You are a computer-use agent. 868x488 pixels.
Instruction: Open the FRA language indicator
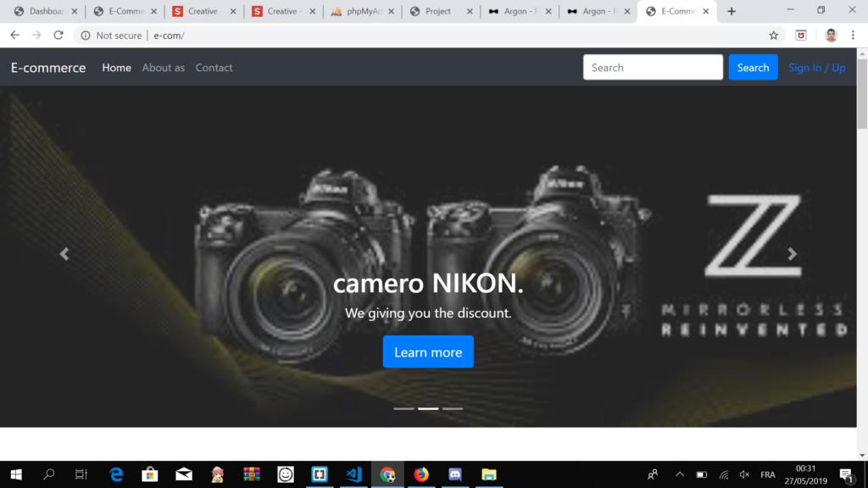coord(767,474)
